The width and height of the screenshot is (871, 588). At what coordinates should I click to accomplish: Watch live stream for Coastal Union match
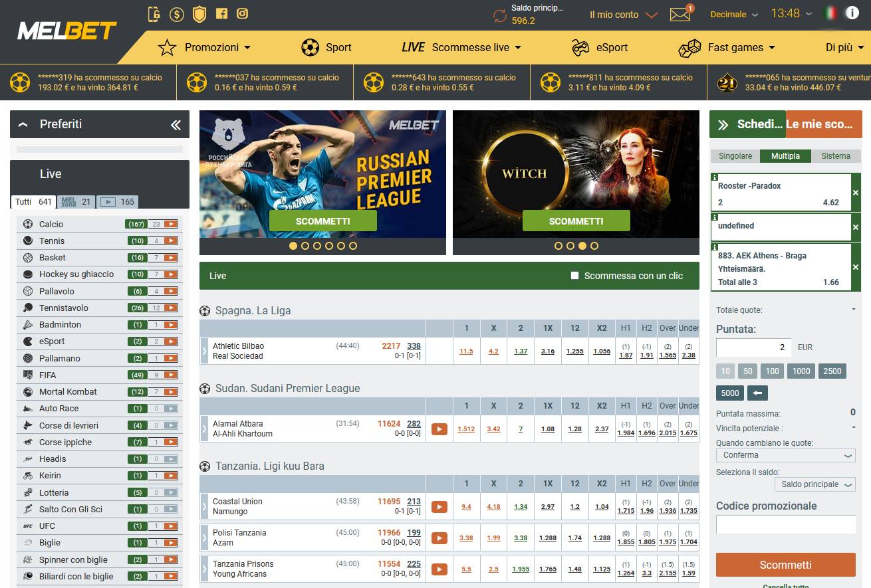coord(439,506)
